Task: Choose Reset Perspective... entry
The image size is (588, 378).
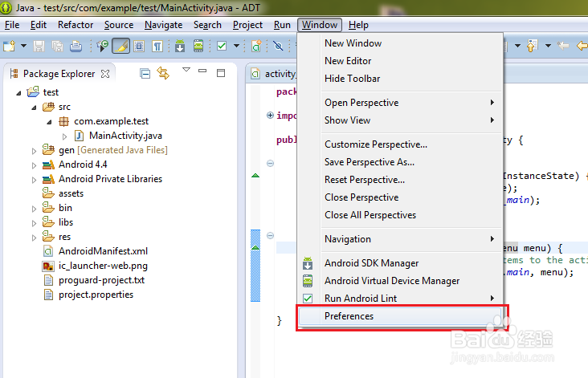Action: tap(400, 180)
